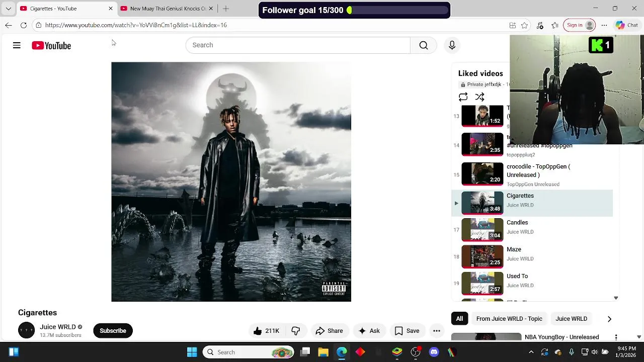This screenshot has width=644, height=362.
Task: Open more actions ellipsis under video
Action: click(x=437, y=331)
